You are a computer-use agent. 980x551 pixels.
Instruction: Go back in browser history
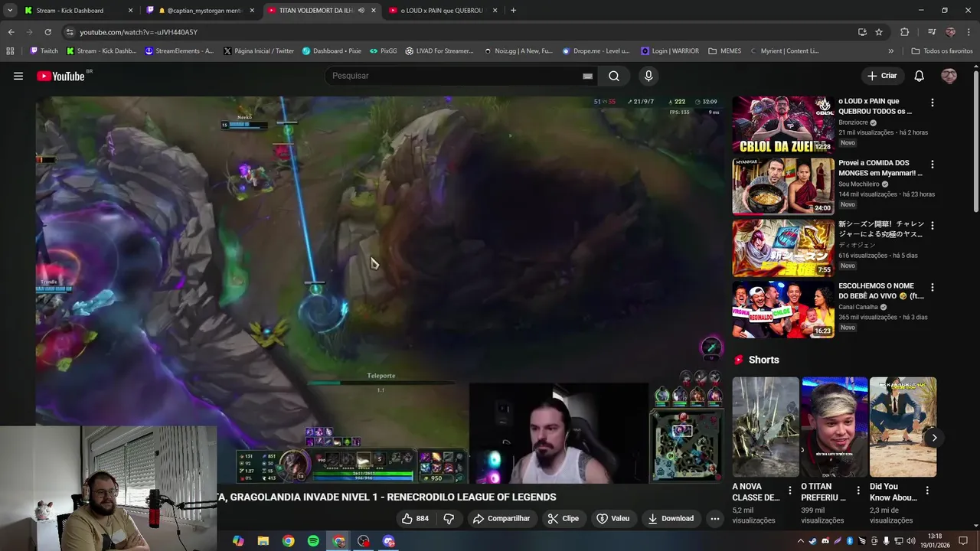[11, 32]
